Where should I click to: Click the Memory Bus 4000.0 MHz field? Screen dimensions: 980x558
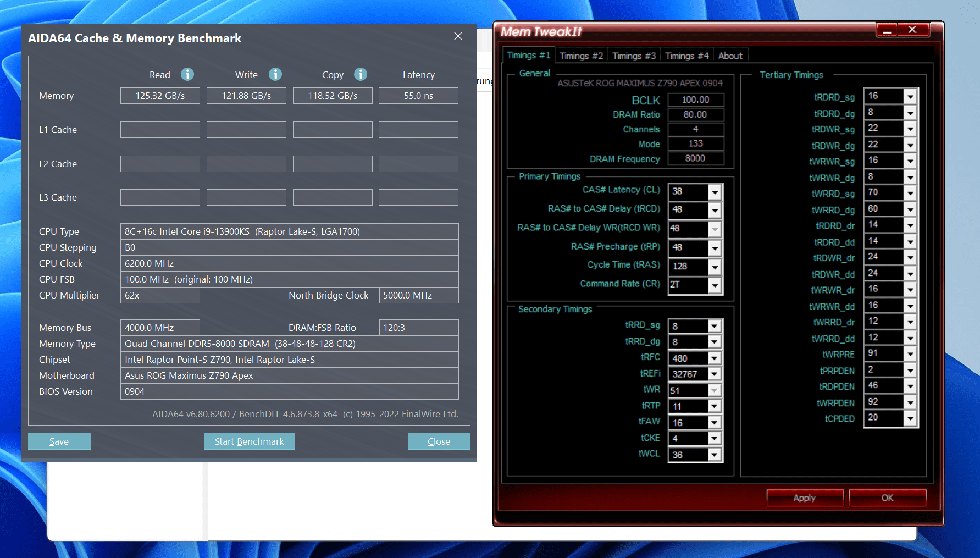160,328
